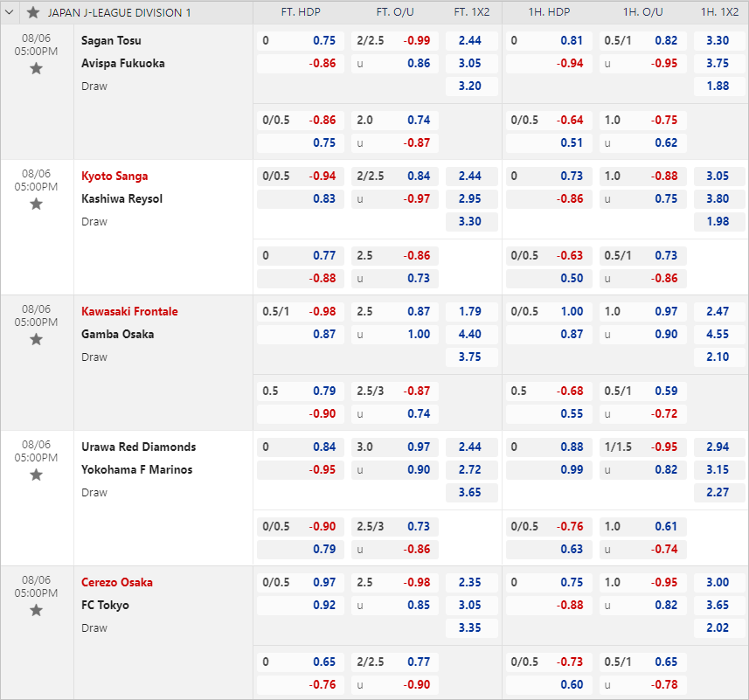Open the Kawasaki Frontale team name
The width and height of the screenshot is (749, 700).
coord(129,312)
